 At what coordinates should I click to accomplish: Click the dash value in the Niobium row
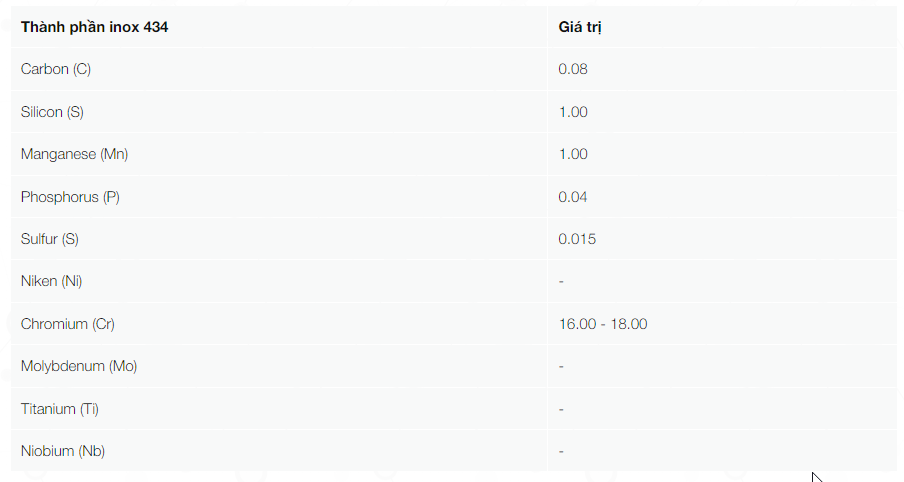pyautogui.click(x=561, y=451)
